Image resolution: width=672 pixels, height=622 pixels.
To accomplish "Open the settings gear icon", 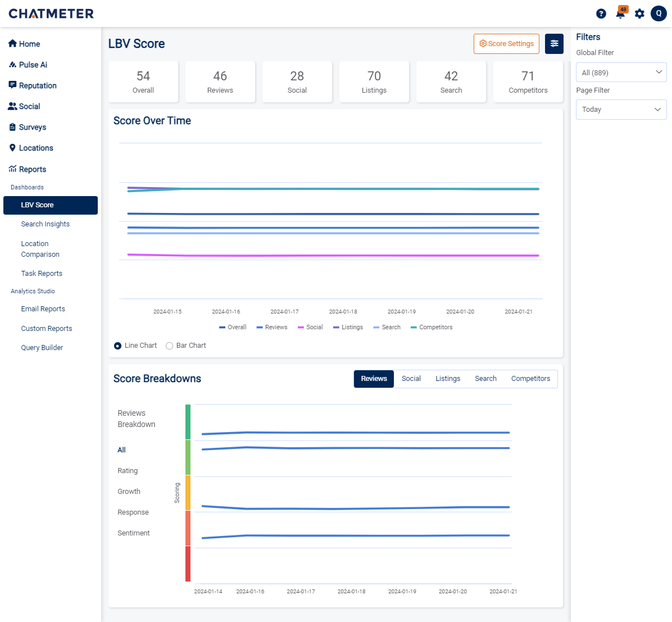I will tap(639, 13).
